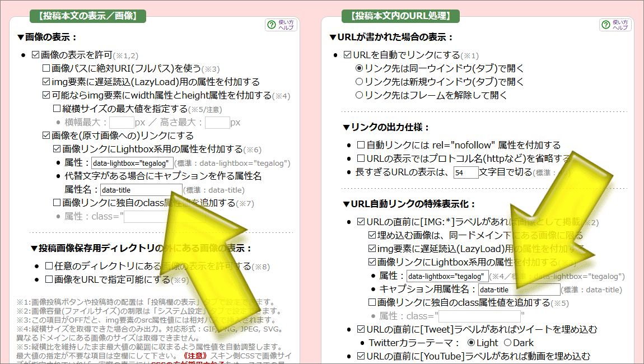Screen dimensions: 644x364
Task: Enable left panel 画像リンクに独自のclass checkbox
Action: tap(57, 203)
